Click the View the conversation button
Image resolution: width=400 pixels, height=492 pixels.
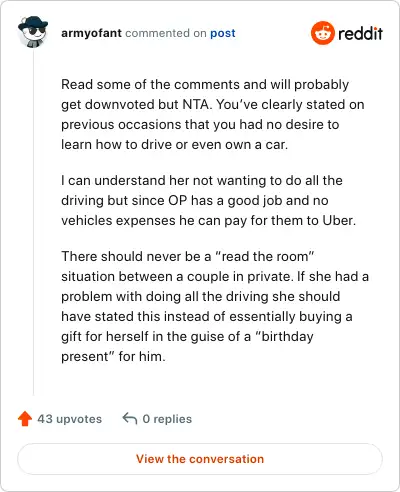pos(200,459)
